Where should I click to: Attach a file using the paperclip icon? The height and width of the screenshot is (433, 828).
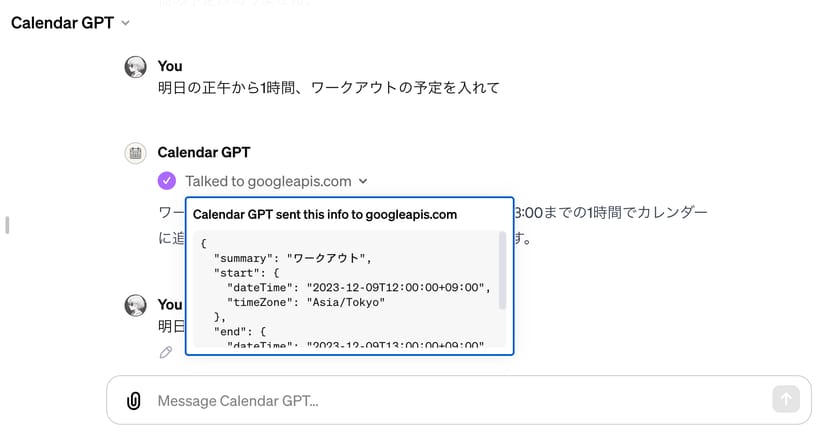(x=133, y=401)
